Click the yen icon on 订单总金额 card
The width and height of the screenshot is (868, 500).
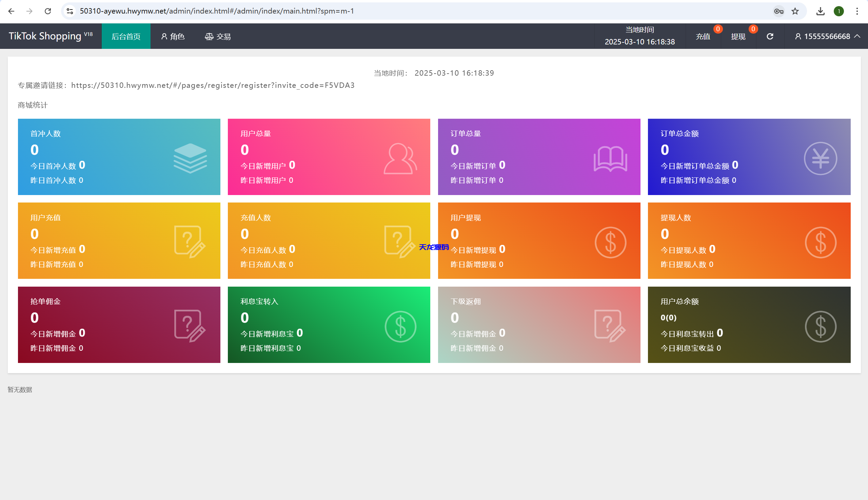820,158
